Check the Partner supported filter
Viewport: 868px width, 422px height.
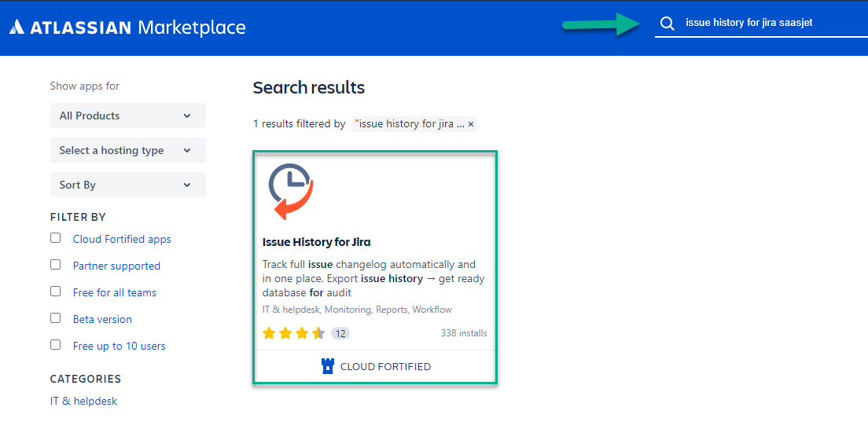tap(56, 265)
